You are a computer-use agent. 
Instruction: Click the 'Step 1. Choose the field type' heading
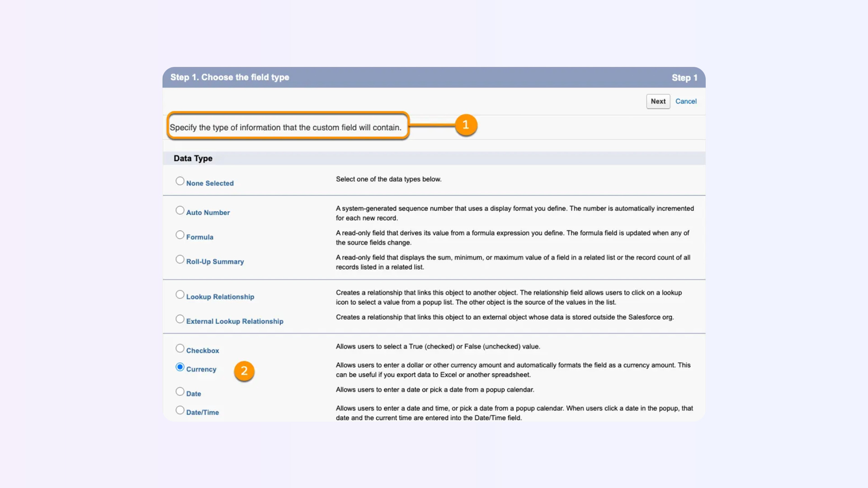click(230, 77)
